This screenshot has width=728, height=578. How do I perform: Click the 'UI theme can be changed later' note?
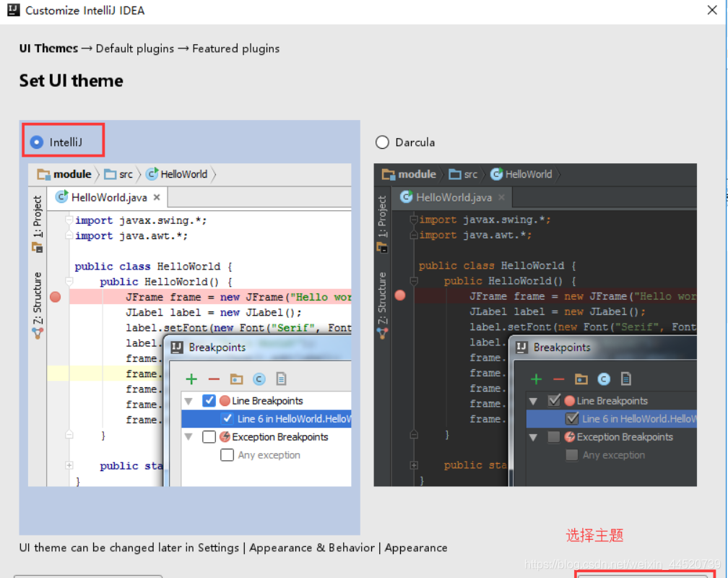point(233,548)
